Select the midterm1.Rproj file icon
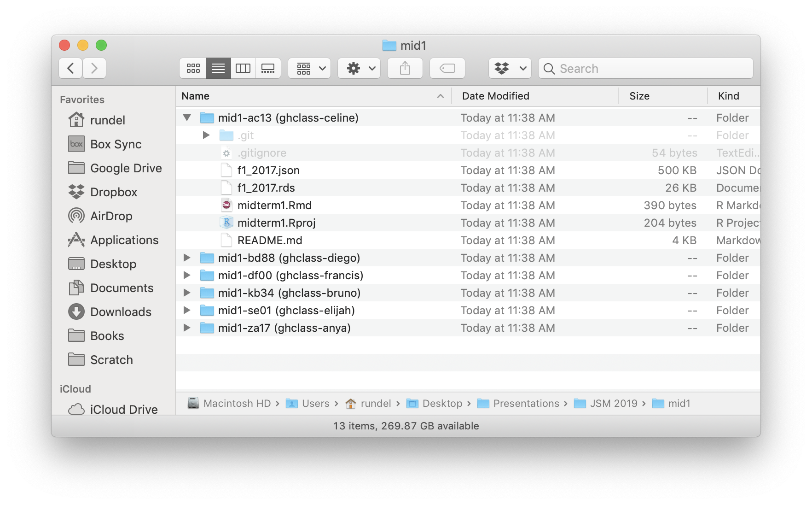The width and height of the screenshot is (812, 505). tap(226, 223)
